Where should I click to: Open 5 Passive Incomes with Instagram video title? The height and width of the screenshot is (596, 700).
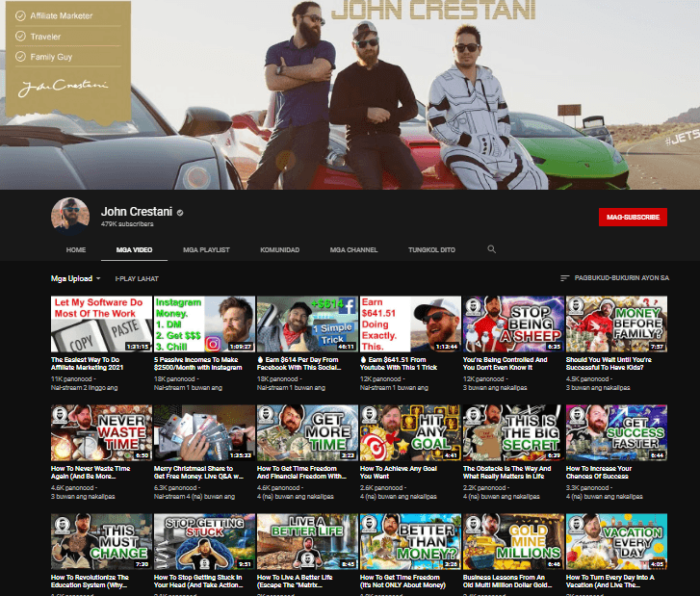pyautogui.click(x=197, y=363)
